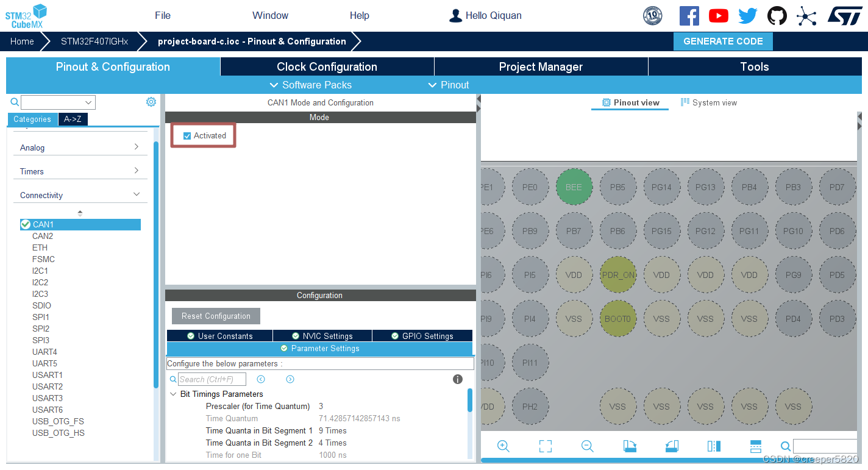Open the GitHub icon
The image size is (868, 470).
[x=777, y=16]
